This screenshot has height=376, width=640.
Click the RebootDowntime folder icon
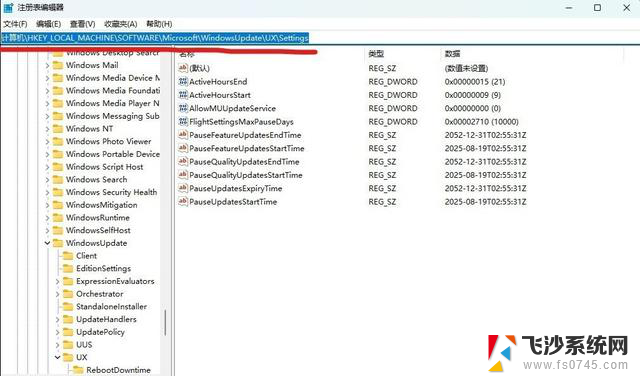[78, 370]
